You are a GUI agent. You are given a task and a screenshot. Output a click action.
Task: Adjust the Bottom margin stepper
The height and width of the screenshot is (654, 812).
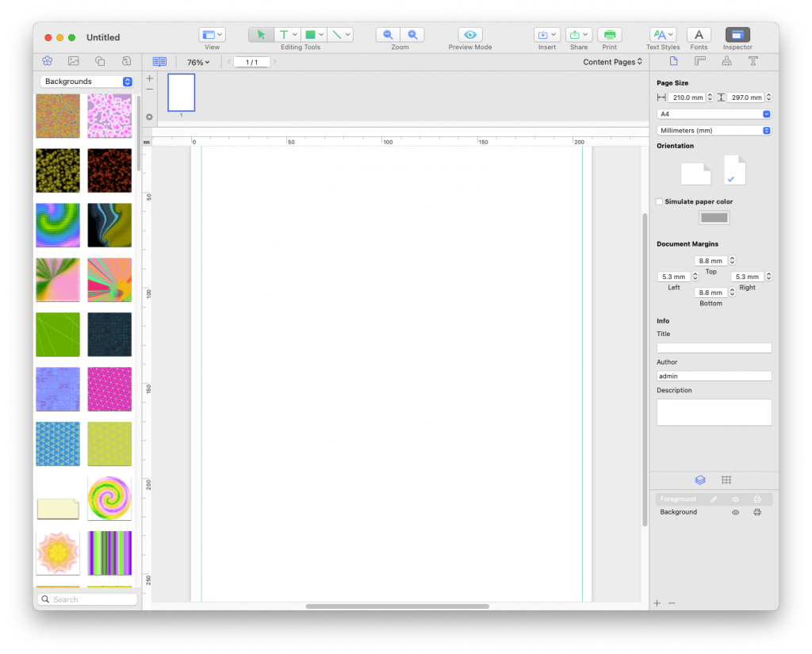732,292
